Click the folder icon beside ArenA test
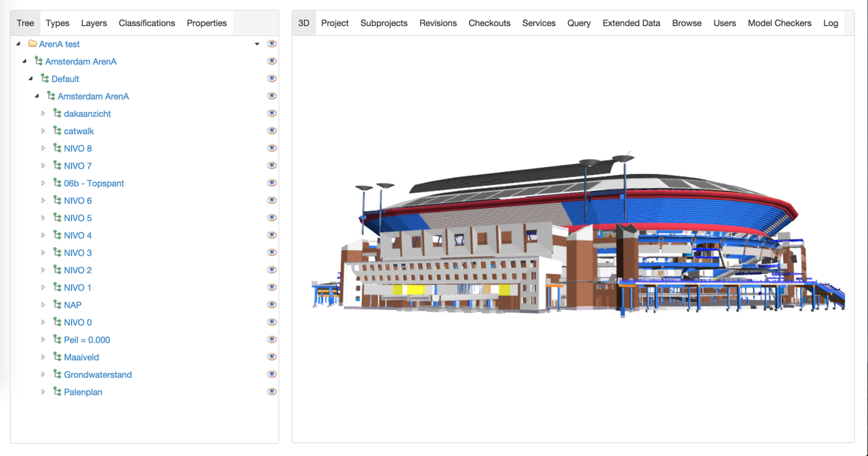The width and height of the screenshot is (868, 456). (33, 44)
